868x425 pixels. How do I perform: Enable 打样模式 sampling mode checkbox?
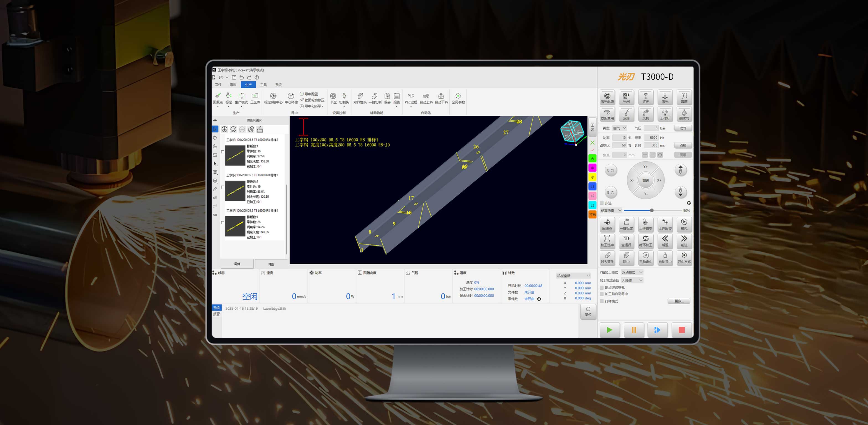point(602,301)
